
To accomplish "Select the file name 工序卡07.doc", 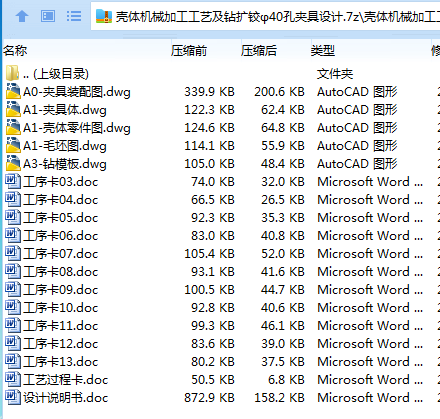I will point(61,254).
